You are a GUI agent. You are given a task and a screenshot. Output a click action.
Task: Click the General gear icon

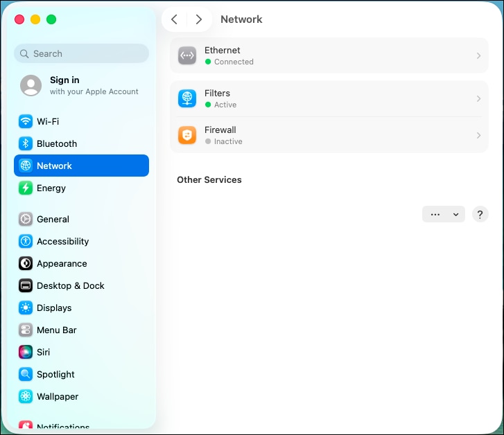(x=26, y=219)
